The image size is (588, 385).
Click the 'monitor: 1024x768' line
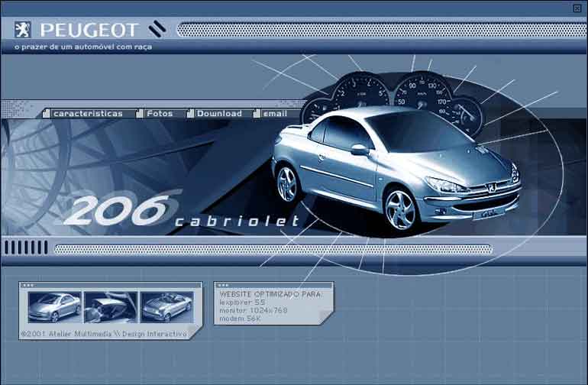(254, 310)
